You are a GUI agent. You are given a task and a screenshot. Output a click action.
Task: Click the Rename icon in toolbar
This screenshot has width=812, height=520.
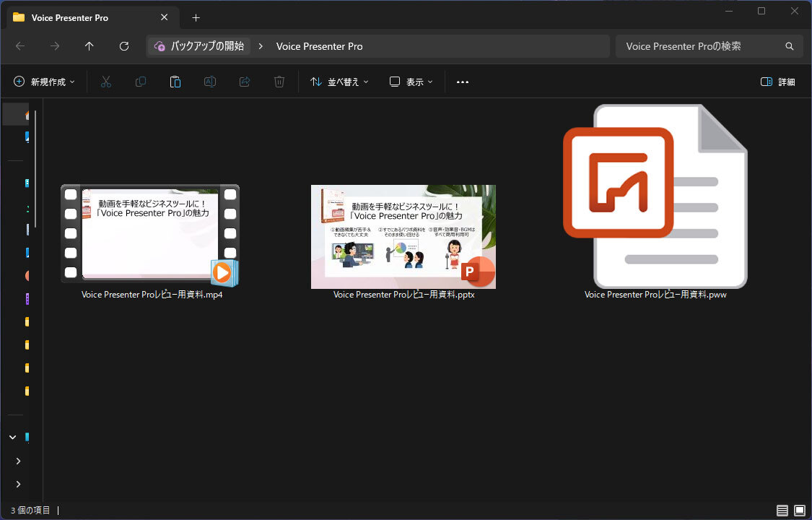[210, 82]
